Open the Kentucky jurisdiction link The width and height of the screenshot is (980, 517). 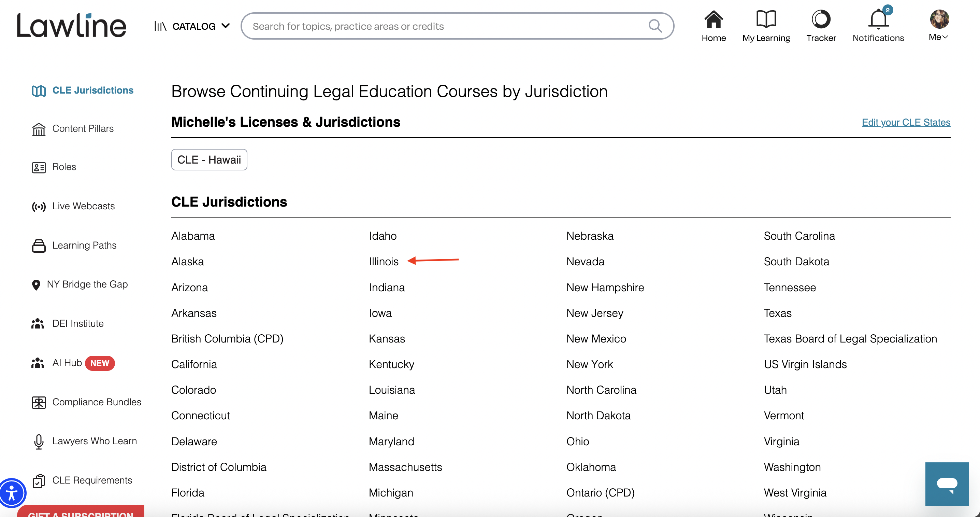(x=391, y=364)
